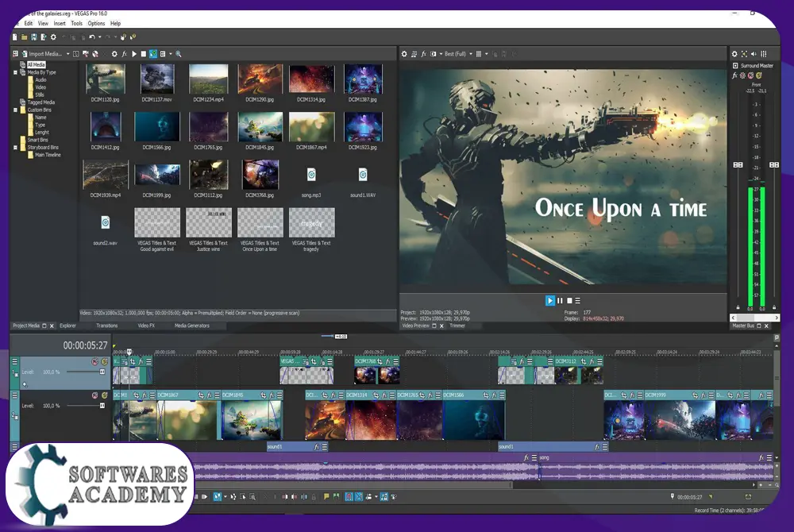Viewport: 794px width, 532px height.
Task: Pause the video preview
Action: (560, 301)
